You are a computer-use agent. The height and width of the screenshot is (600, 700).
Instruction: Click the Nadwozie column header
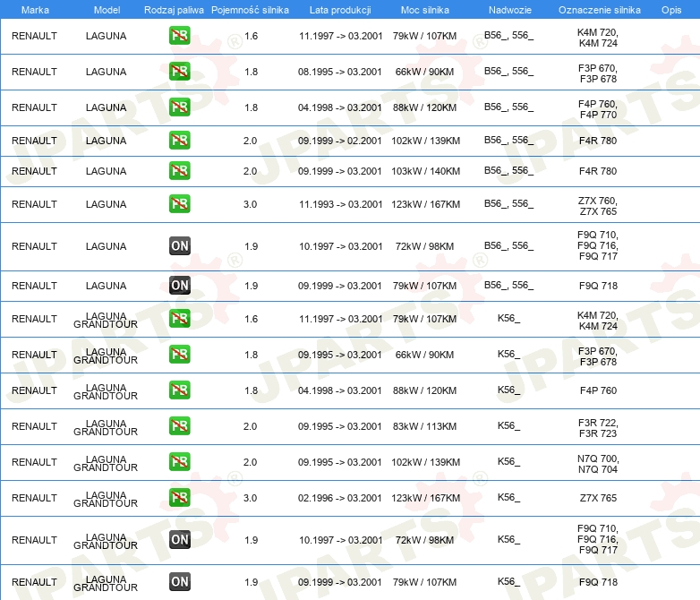coord(510,10)
